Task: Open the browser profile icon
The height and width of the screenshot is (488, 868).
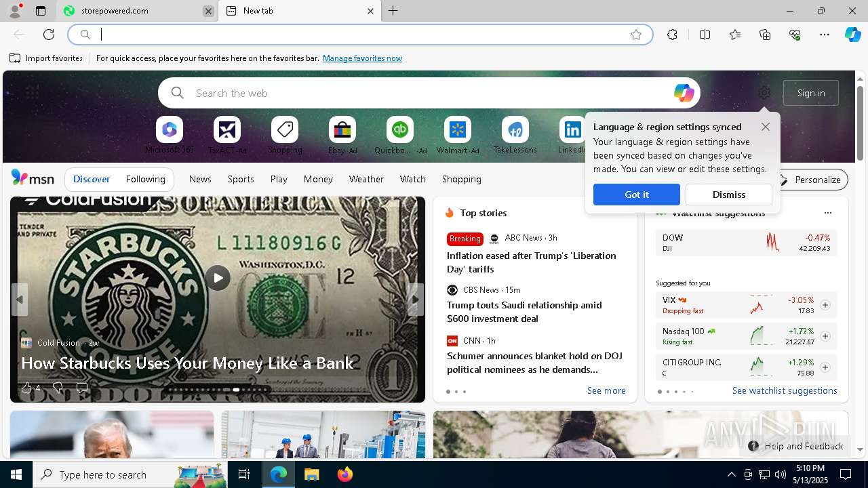Action: click(15, 11)
